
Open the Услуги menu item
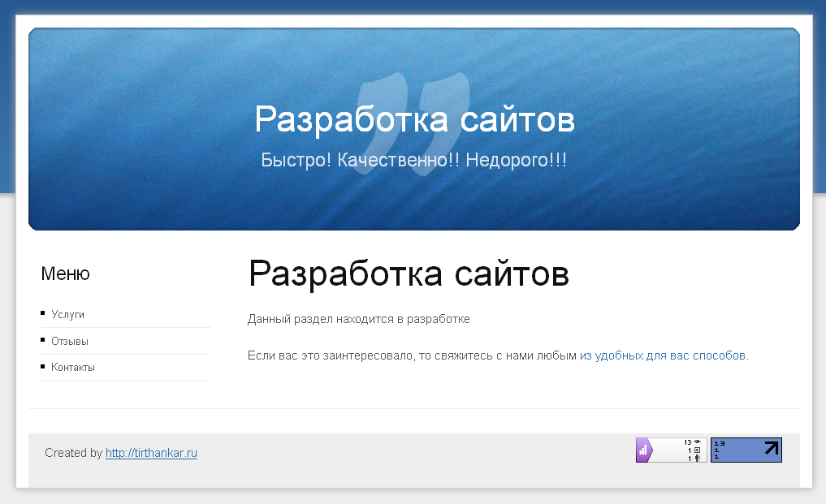pyautogui.click(x=67, y=315)
